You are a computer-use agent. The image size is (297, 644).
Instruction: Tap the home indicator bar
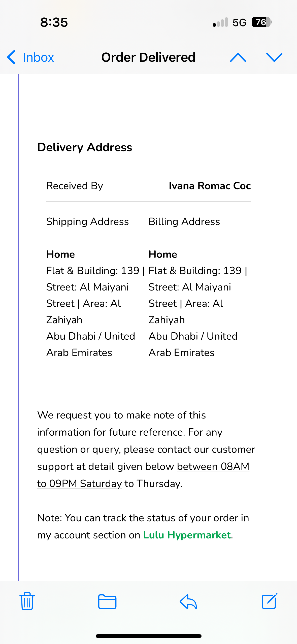pos(148,636)
